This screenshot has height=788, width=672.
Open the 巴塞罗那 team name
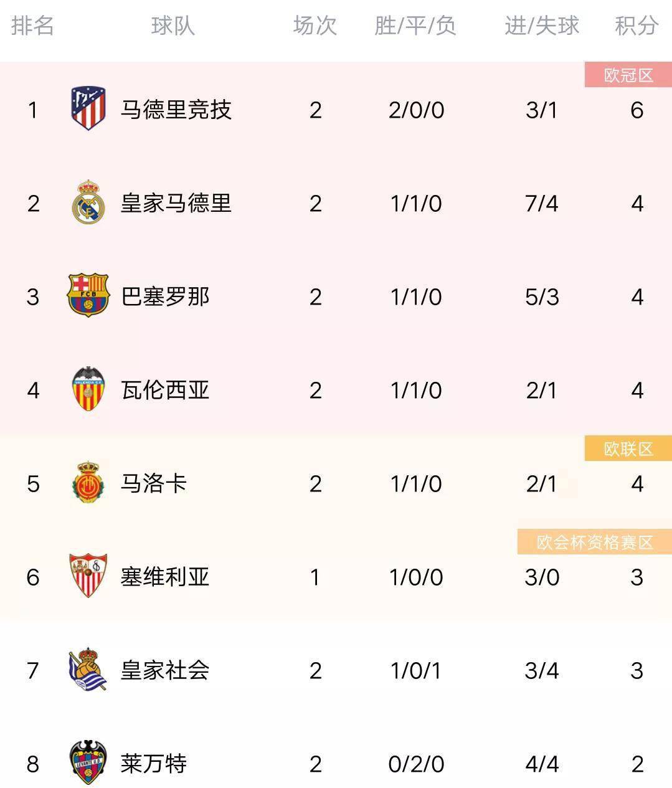coord(165,297)
